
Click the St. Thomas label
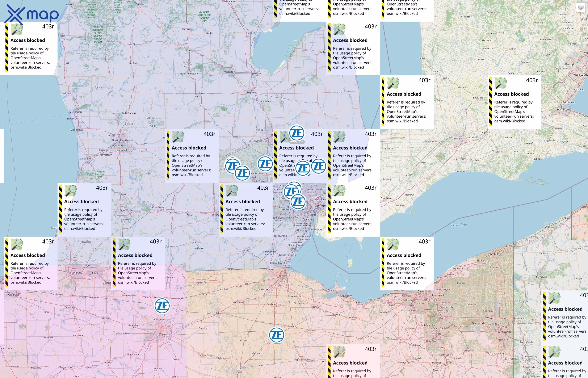tap(462, 160)
